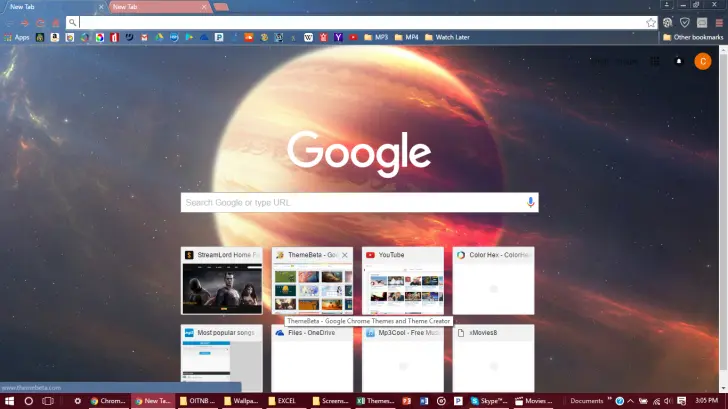Open Google notifications bell
This screenshot has height=409, width=728.
tap(679, 61)
